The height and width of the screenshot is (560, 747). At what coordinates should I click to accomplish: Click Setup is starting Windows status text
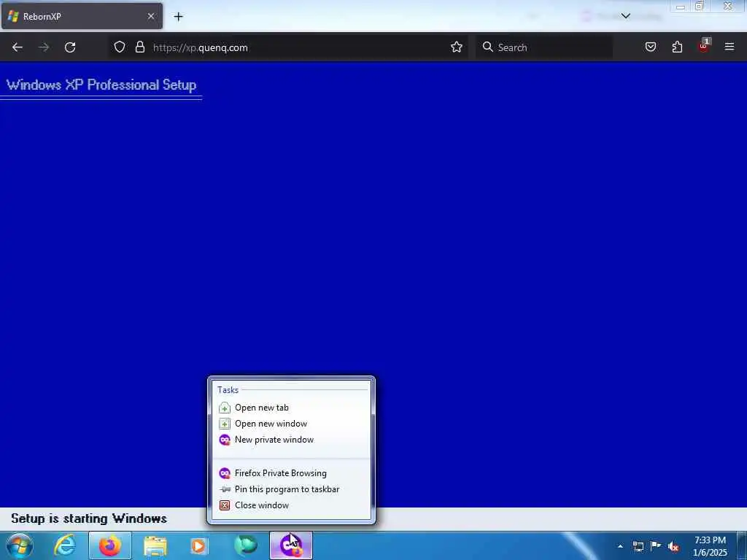pos(89,518)
